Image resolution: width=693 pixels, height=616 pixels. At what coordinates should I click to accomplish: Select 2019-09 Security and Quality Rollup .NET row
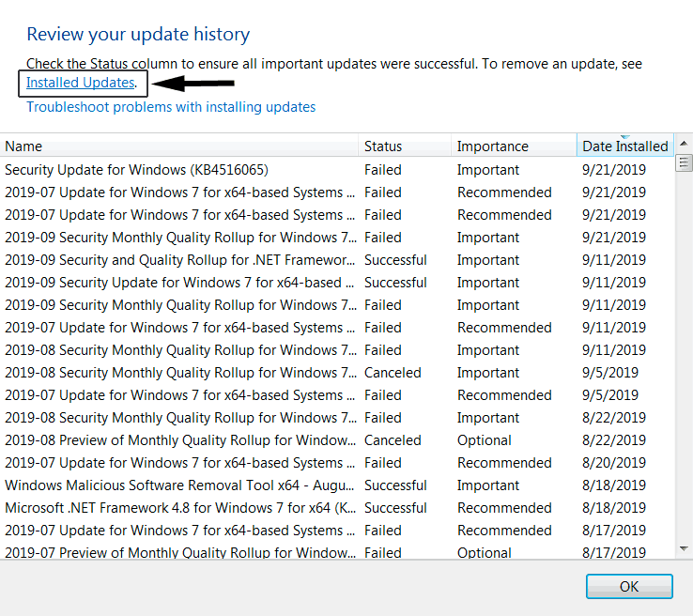337,260
